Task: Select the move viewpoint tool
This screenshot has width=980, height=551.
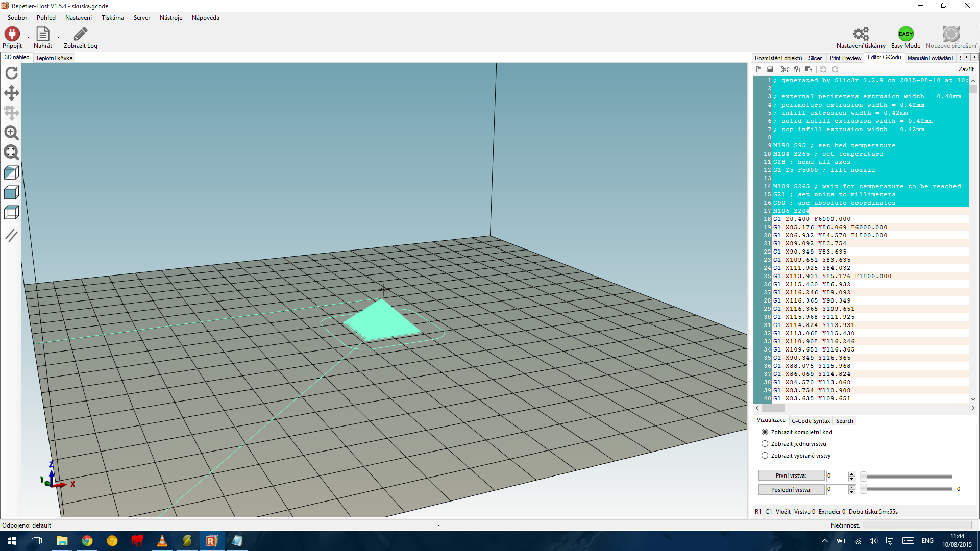Action: coord(11,93)
